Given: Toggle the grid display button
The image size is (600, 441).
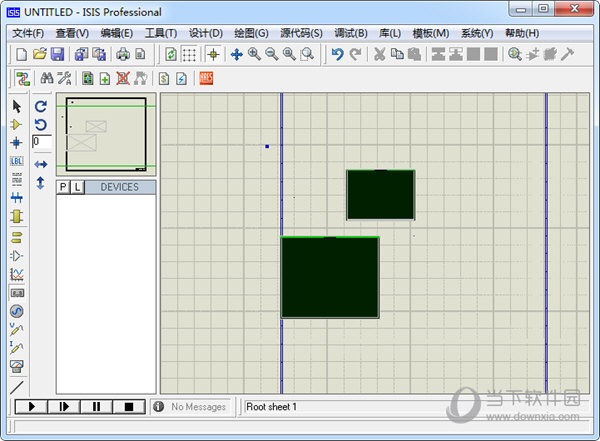Looking at the screenshot, I should 188,54.
